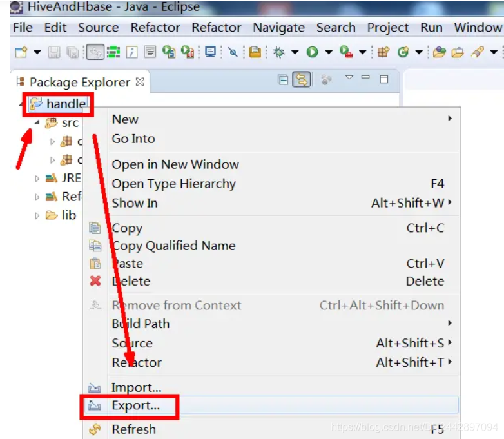This screenshot has width=504, height=439.
Task: Open the Package Explorer View Menu triangle
Action: coord(349,77)
